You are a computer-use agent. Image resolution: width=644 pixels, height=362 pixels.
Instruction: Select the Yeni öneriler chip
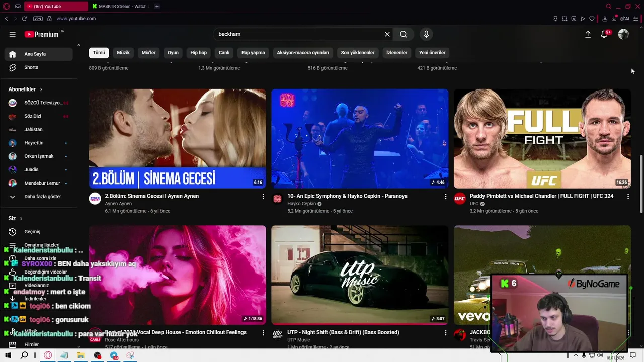pos(432,52)
